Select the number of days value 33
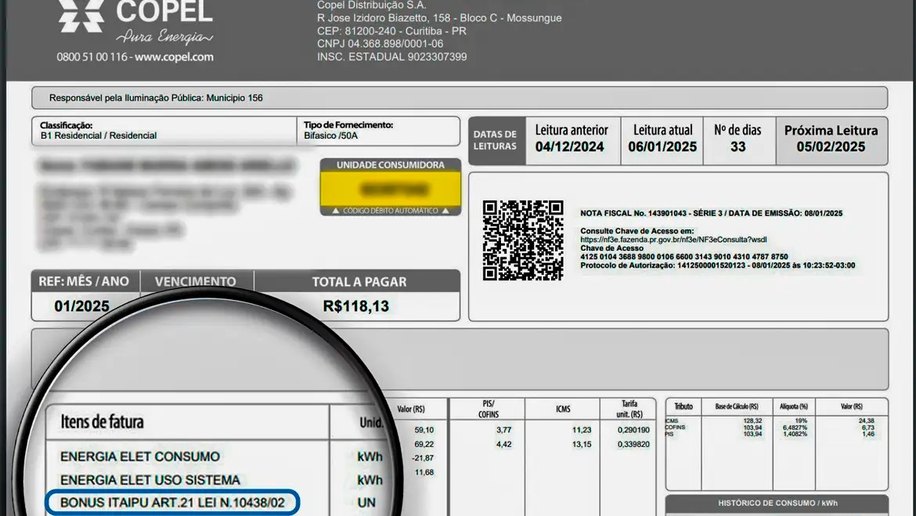This screenshot has width=916, height=516. click(738, 147)
